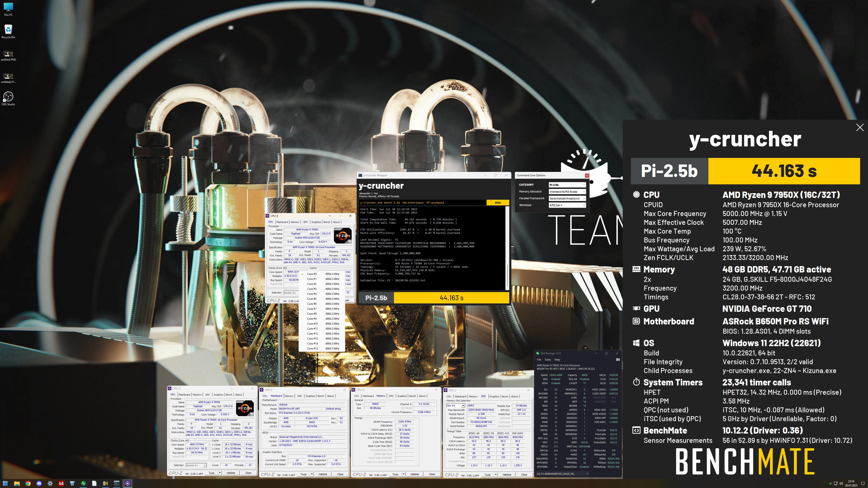868x488 pixels.
Task: Open the Settings gear on the taskbar
Action: (x=50, y=483)
